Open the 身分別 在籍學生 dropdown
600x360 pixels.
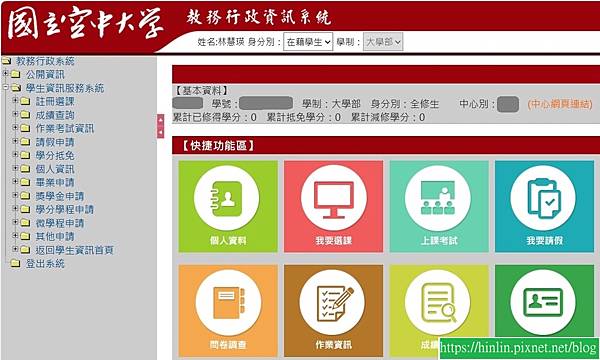[x=308, y=42]
